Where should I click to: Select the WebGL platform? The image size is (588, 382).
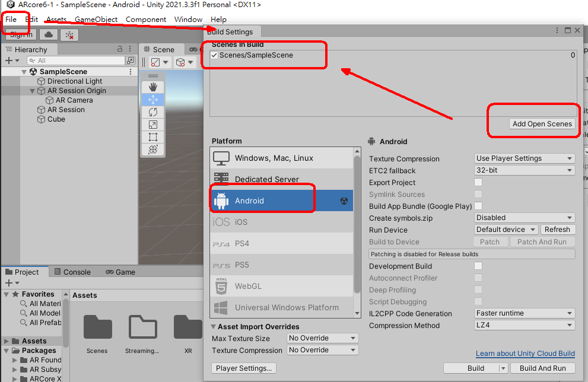point(282,286)
